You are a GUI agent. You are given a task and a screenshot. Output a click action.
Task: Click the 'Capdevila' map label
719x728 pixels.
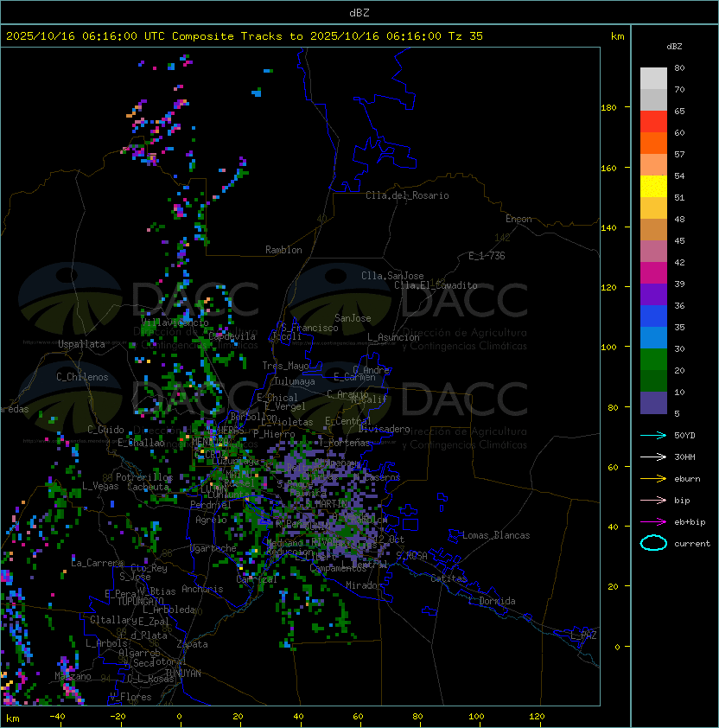pyautogui.click(x=232, y=336)
